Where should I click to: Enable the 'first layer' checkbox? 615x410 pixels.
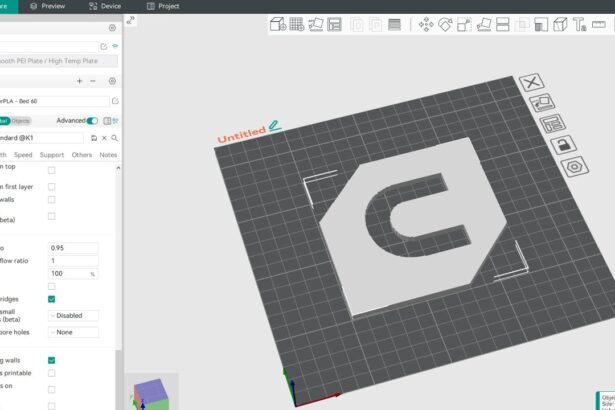click(x=52, y=186)
